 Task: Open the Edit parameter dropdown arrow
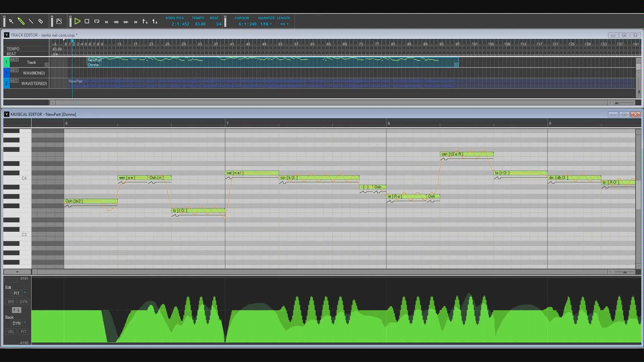click(25, 292)
